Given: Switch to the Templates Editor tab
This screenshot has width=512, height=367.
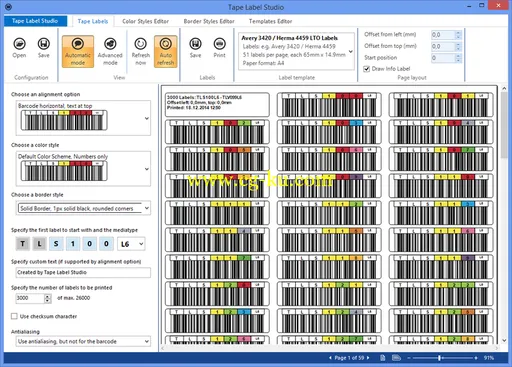Looking at the screenshot, I should coord(270,21).
